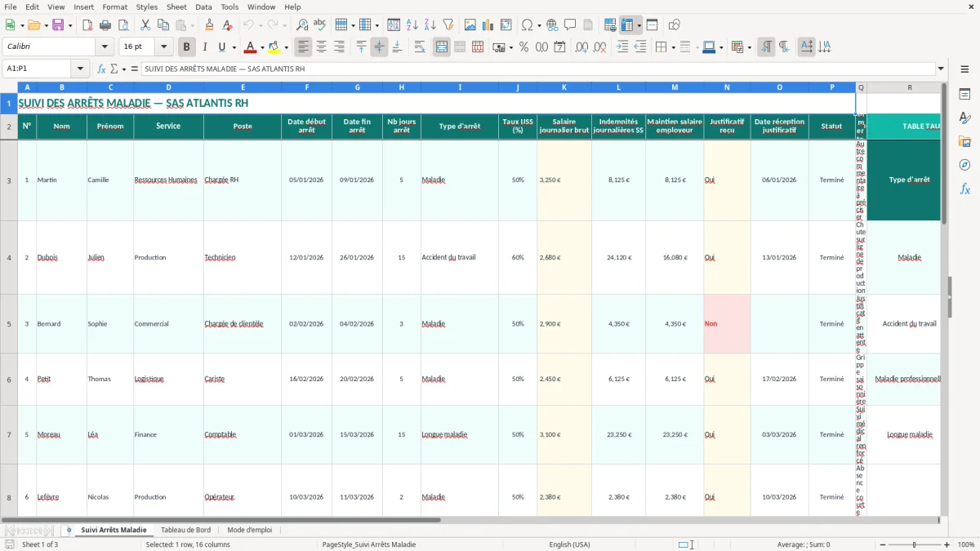Toggle Italic formatting
This screenshot has height=551, width=980.
pyautogui.click(x=204, y=47)
